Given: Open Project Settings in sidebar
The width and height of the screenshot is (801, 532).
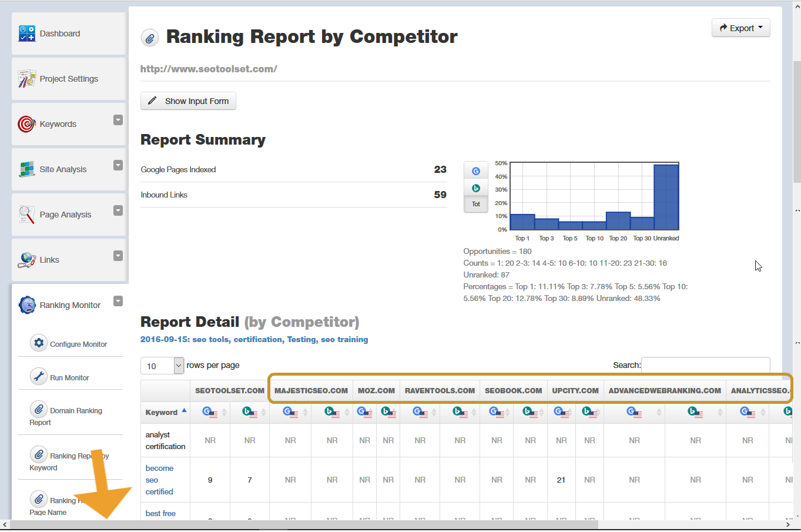Looking at the screenshot, I should pos(69,79).
